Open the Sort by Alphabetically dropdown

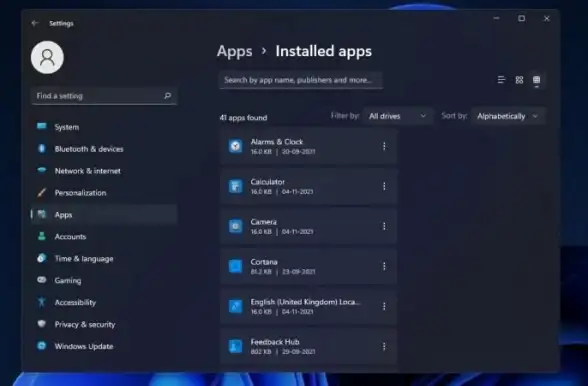(508, 116)
